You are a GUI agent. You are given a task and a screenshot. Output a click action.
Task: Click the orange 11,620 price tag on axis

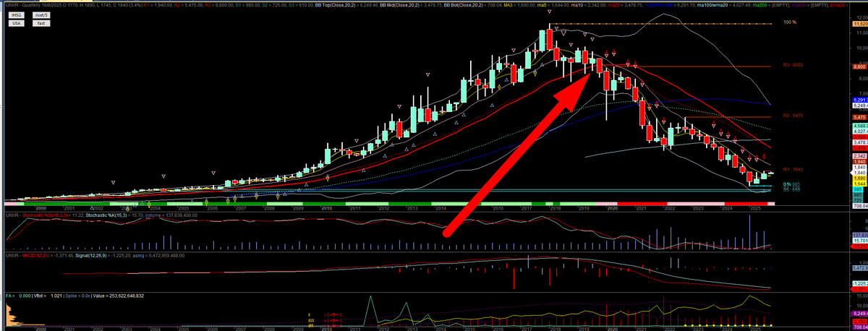point(860,24)
